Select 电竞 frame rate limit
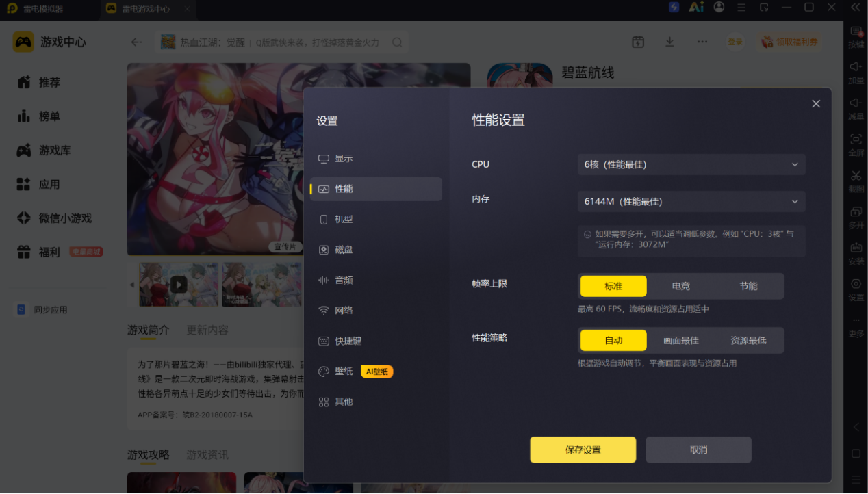868x494 pixels. [x=681, y=286]
